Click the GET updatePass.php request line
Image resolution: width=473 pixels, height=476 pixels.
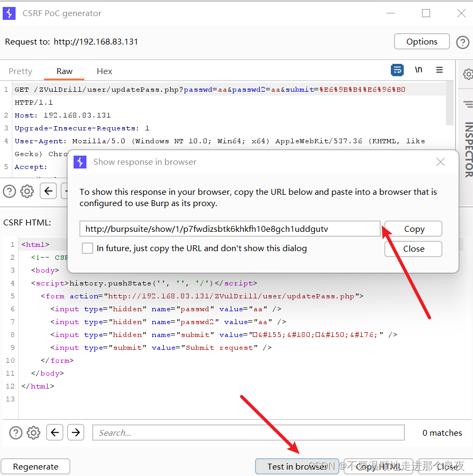[210, 90]
